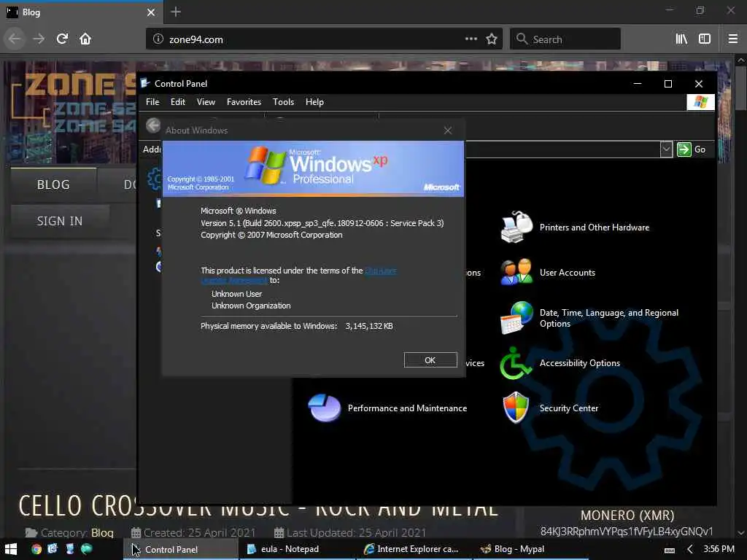Click the Printers and Other Hardware label
Screen dimensions: 747x560
(594, 227)
